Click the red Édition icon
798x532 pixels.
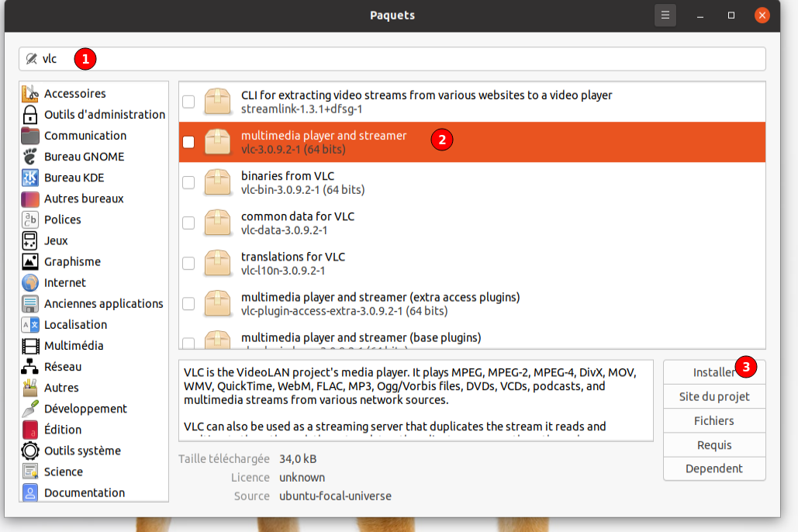click(x=30, y=430)
